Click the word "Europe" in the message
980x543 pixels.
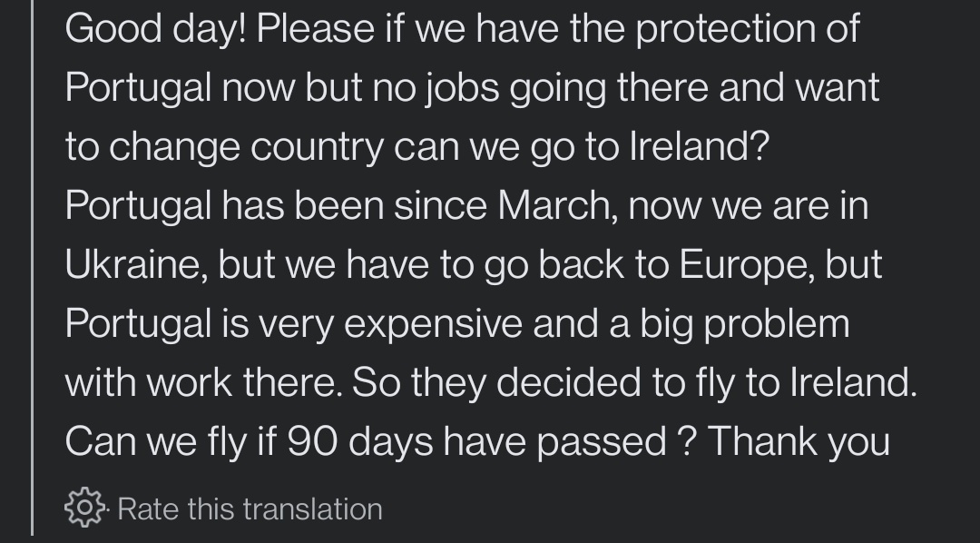coord(746,265)
